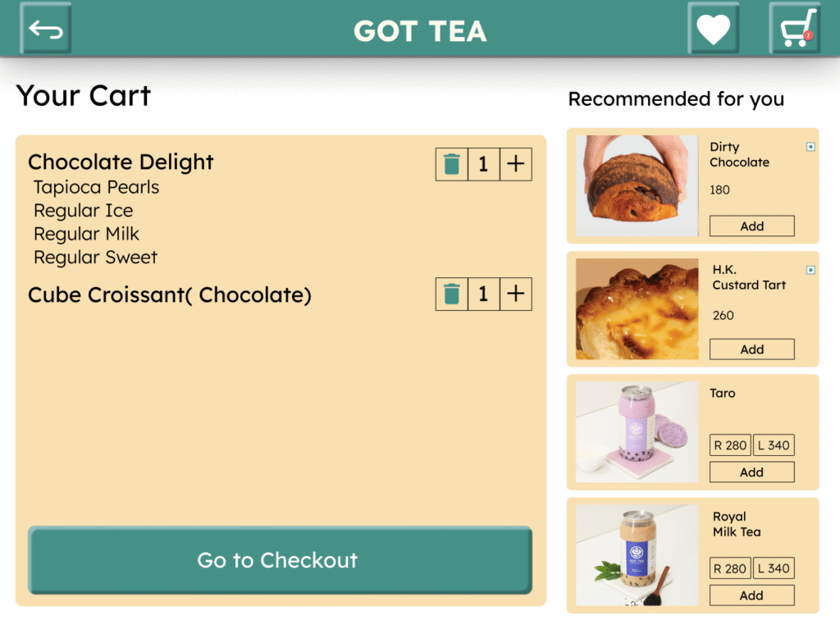Select Taro large size L 340

[774, 445]
